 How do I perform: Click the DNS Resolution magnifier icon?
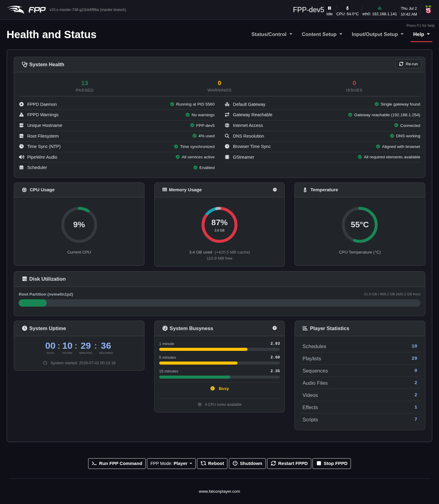coord(227,136)
